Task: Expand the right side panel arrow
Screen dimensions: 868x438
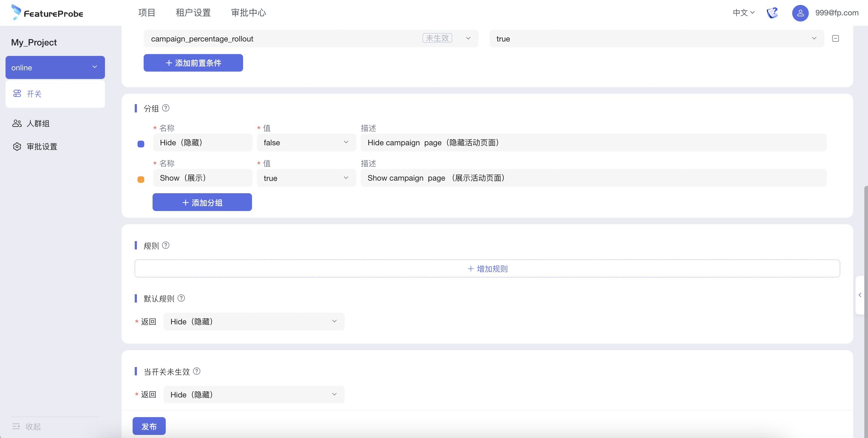Action: (860, 295)
